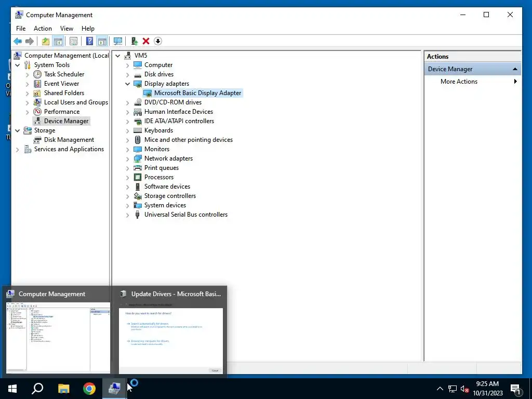Viewport: 532px width, 399px height.
Task: Expand the Monitors category
Action: pyautogui.click(x=128, y=149)
